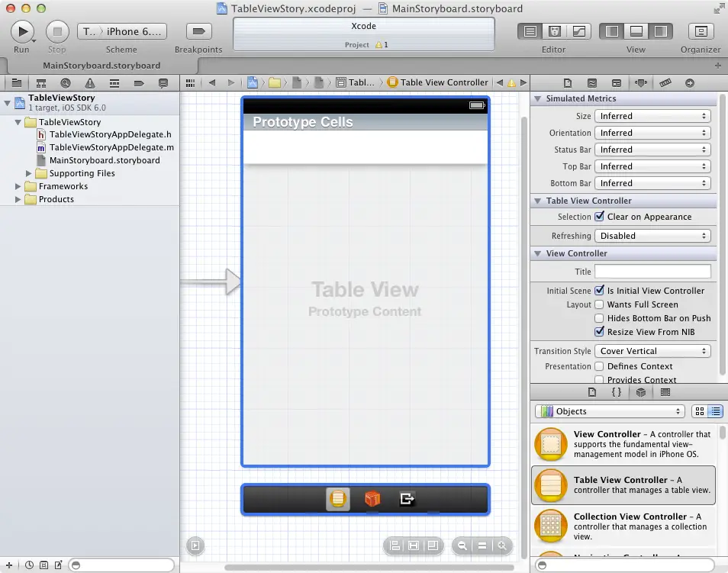This screenshot has width=728, height=573.
Task: Open the Transition Style dropdown
Action: click(x=652, y=351)
